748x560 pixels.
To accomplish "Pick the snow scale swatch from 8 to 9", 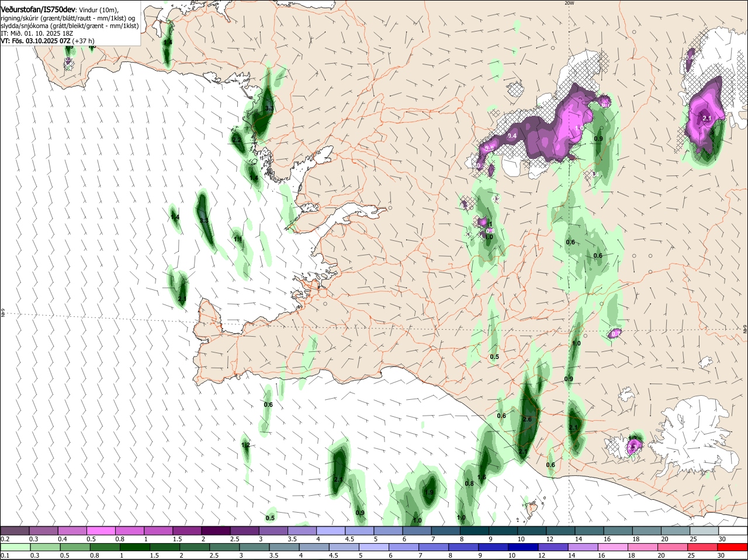I will [x=474, y=531].
